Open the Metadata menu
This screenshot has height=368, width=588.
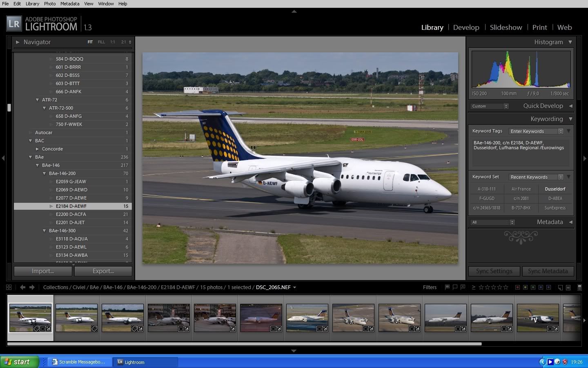(70, 4)
